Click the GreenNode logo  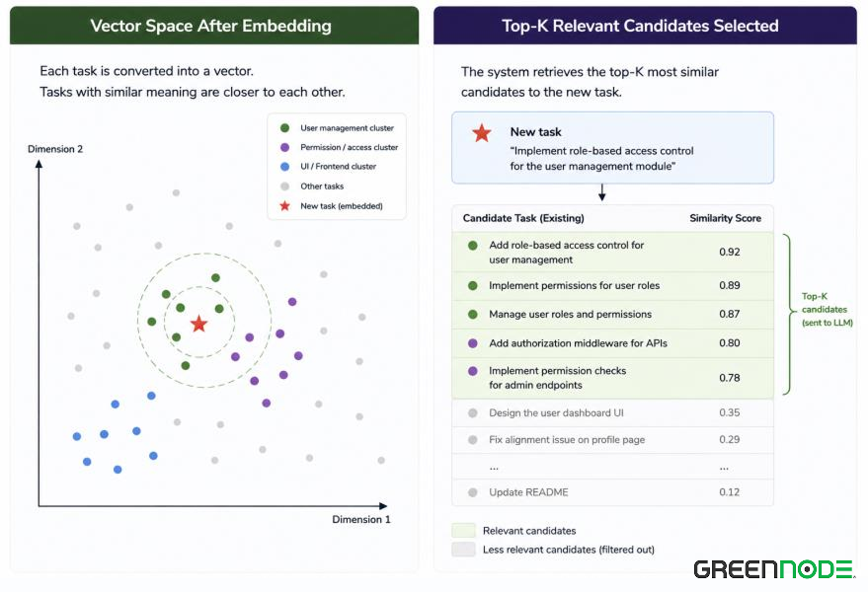774,568
